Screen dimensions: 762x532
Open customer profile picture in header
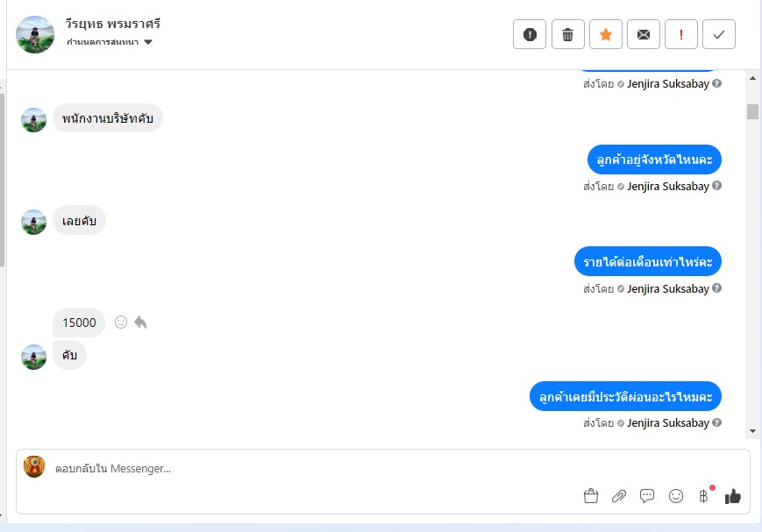point(35,34)
